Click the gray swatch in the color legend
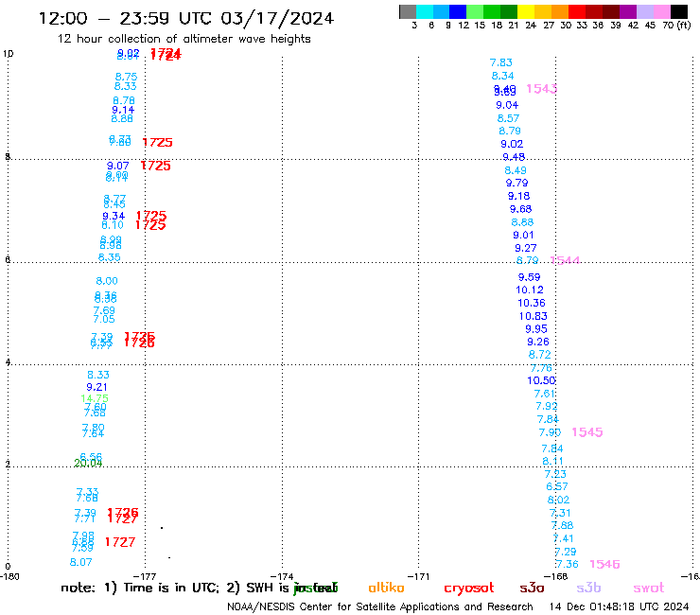Image resolution: width=700 pixels, height=615 pixels. coord(408,11)
